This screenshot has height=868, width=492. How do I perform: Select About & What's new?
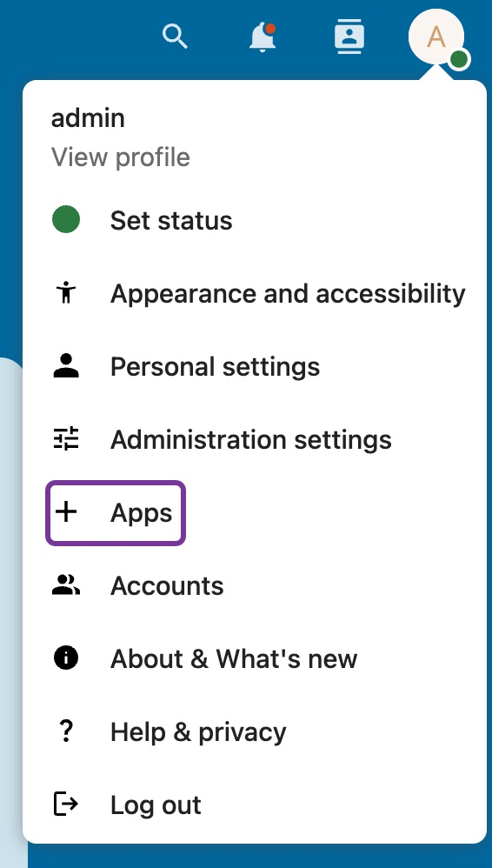(x=255, y=658)
